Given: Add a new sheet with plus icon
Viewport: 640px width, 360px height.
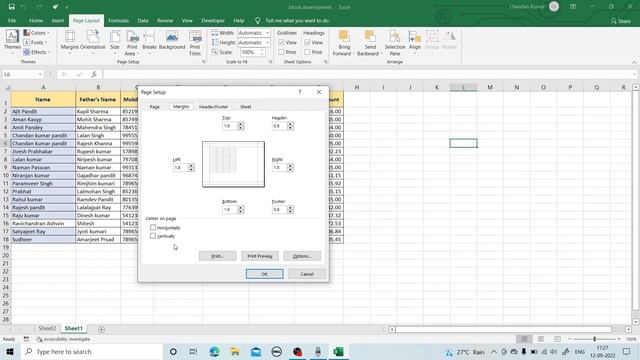Looking at the screenshot, I should [x=101, y=329].
